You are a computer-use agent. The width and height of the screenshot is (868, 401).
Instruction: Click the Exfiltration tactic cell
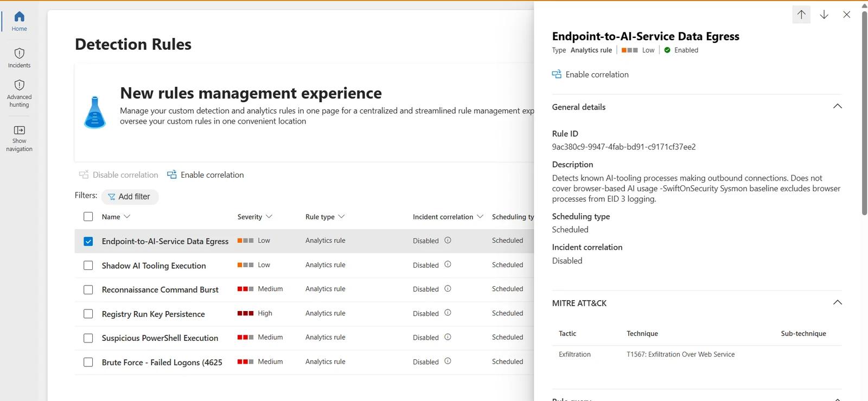coord(575,354)
